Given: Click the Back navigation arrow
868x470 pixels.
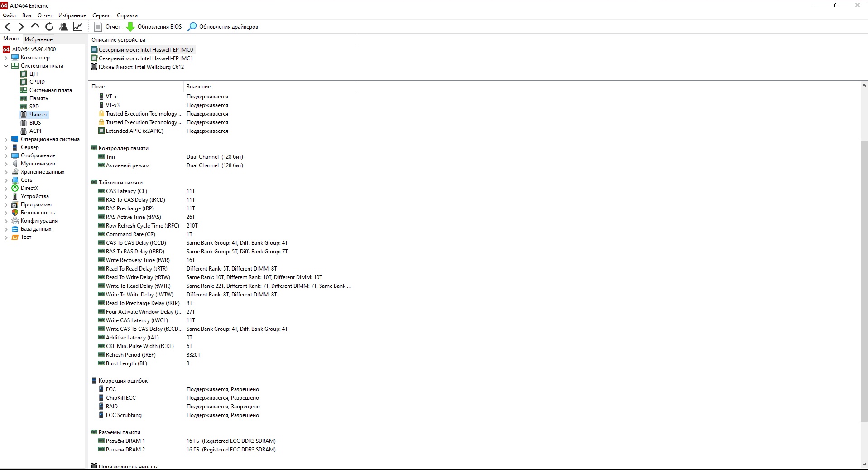Looking at the screenshot, I should coord(7,27).
